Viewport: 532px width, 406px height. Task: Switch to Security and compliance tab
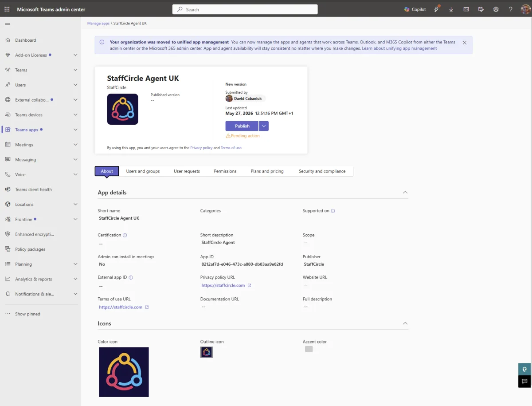coord(322,171)
